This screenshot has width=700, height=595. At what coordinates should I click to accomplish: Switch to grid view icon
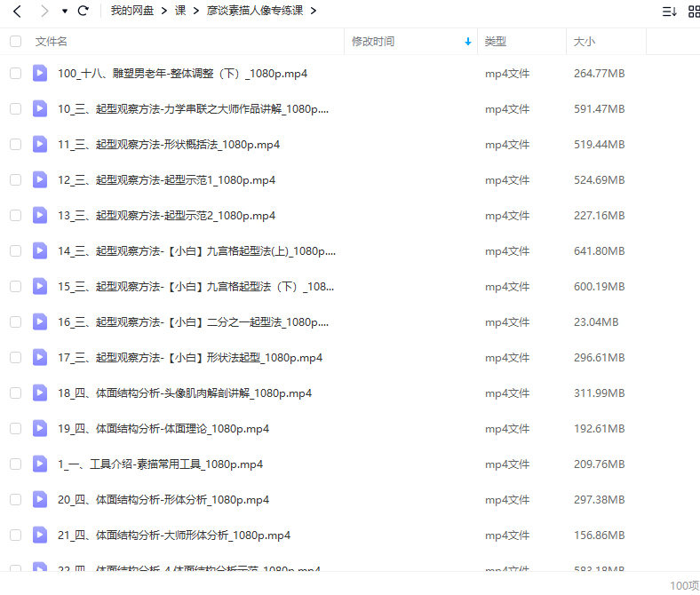694,12
